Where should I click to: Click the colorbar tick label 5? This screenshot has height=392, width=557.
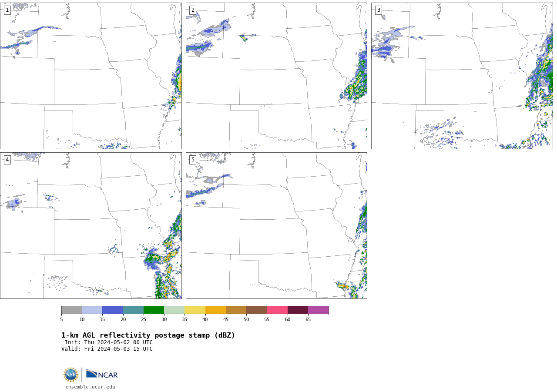61,320
